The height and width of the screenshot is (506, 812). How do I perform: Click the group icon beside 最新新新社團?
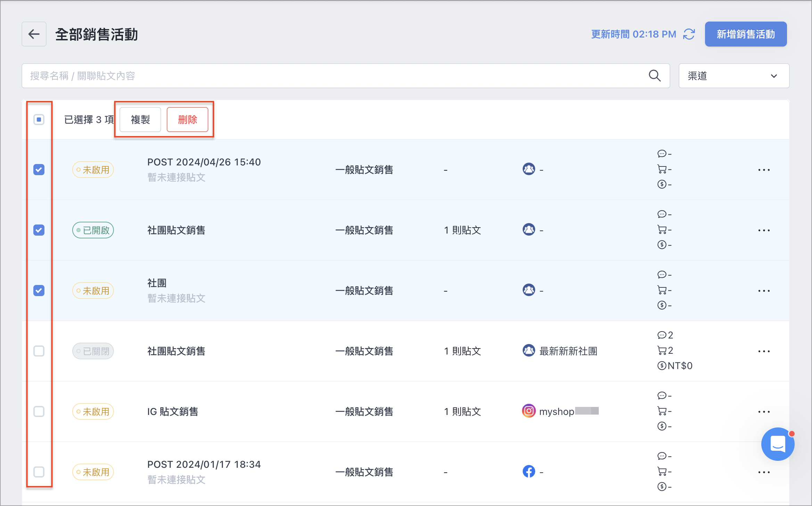[x=529, y=351]
